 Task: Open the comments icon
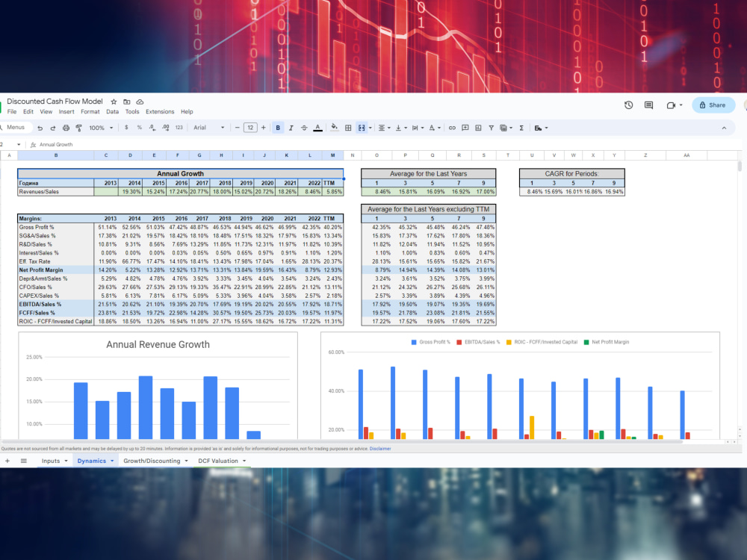pos(648,105)
